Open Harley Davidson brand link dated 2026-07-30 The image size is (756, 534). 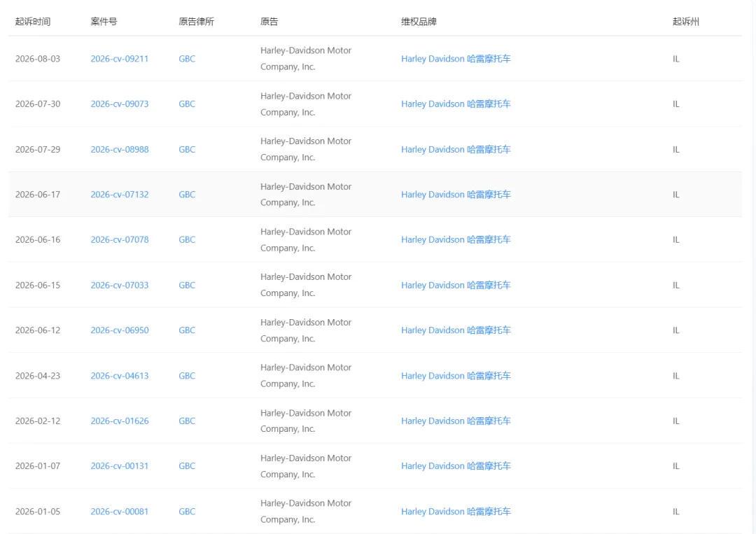pyautogui.click(x=456, y=104)
